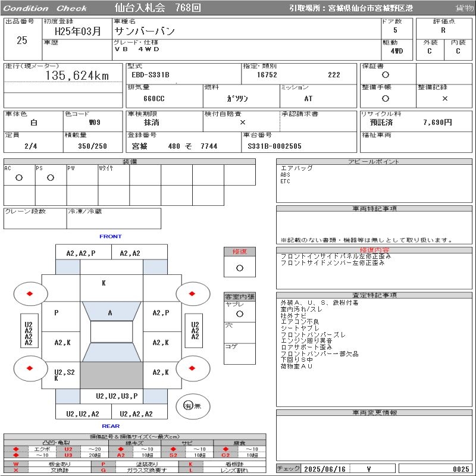The image size is (476, 476).
Task: Click the 保証書 warranty circle mark
Action: 386,75
